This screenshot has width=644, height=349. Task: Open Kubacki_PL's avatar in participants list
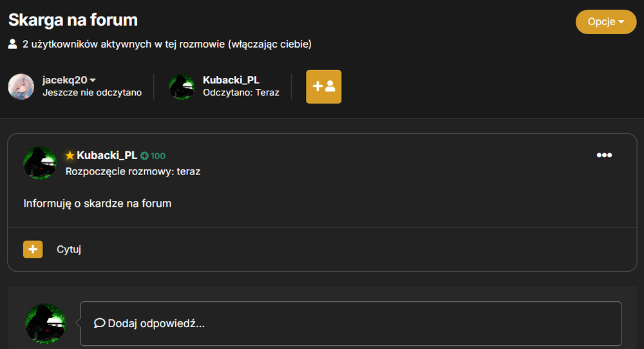click(x=182, y=87)
